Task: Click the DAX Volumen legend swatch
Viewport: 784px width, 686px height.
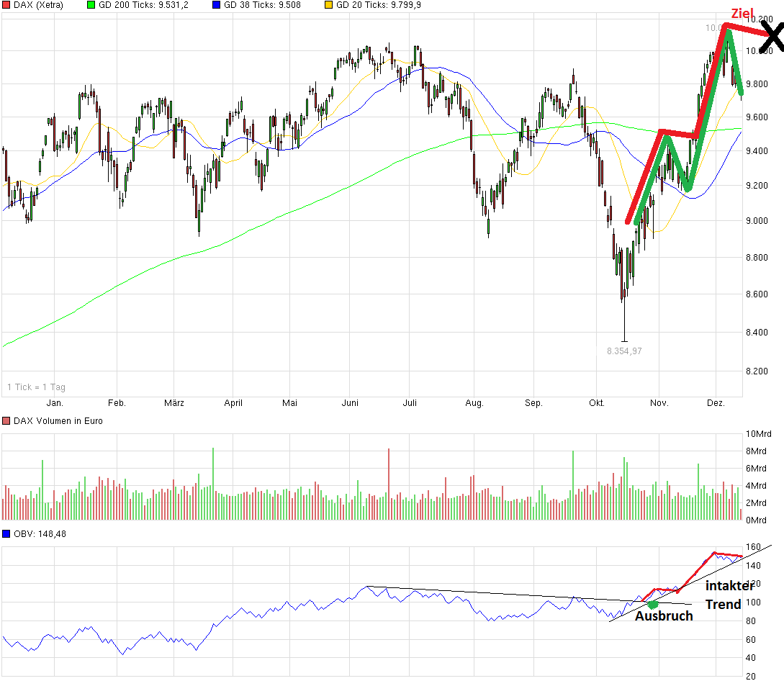Action: pos(6,421)
